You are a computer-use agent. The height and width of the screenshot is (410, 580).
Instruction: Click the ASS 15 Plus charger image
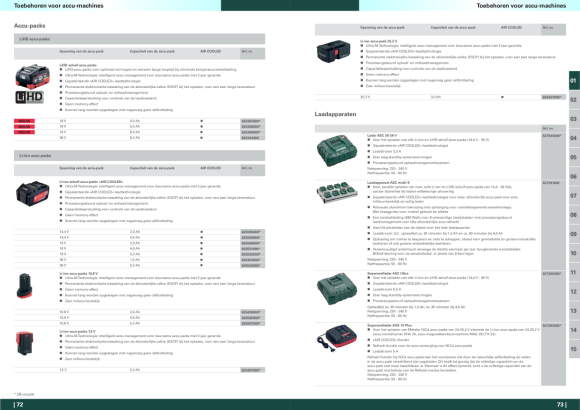coord(337,339)
